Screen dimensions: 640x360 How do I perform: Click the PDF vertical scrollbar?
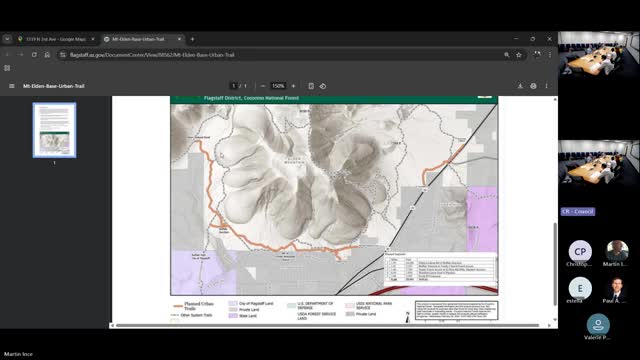coord(555,264)
